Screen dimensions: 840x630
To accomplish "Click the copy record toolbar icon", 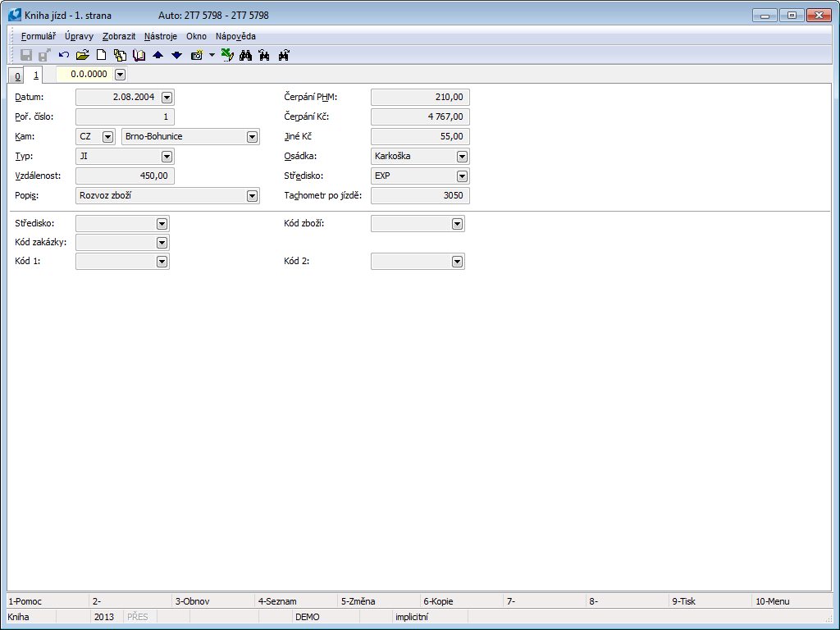I will coord(121,55).
